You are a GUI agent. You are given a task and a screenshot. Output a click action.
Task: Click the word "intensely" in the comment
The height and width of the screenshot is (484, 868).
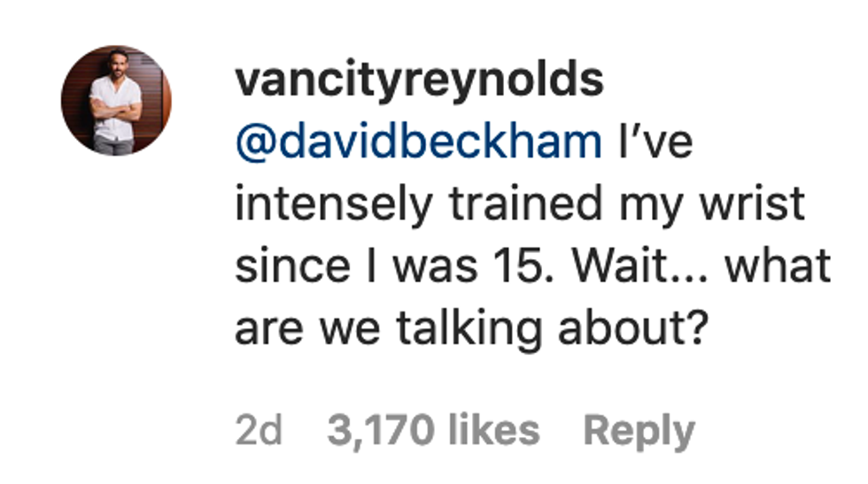pos(336,204)
